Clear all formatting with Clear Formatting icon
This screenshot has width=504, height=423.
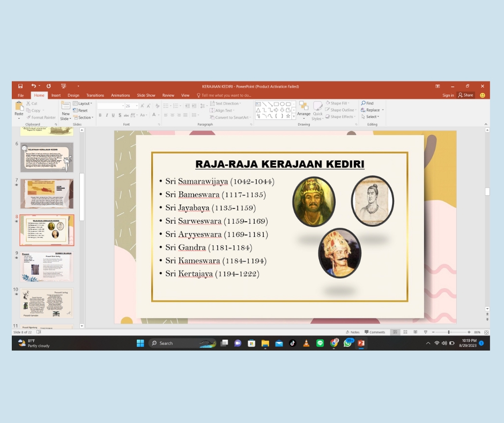pyautogui.click(x=157, y=105)
